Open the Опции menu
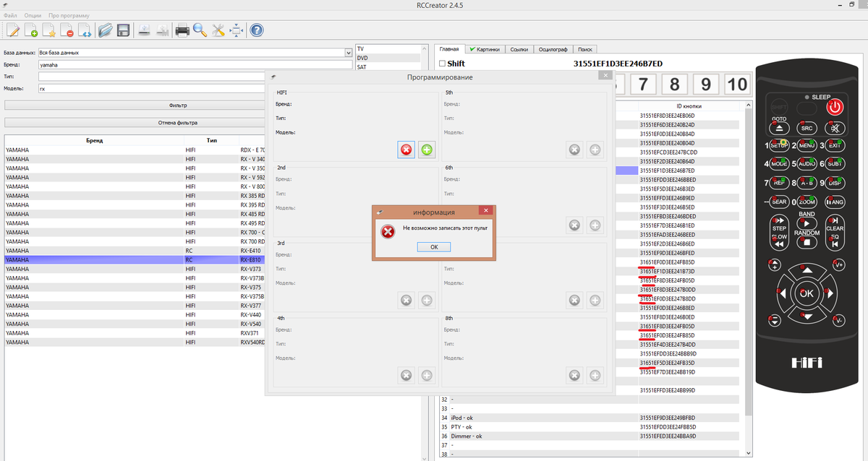Screen dimensions: 868x461 click(33, 15)
